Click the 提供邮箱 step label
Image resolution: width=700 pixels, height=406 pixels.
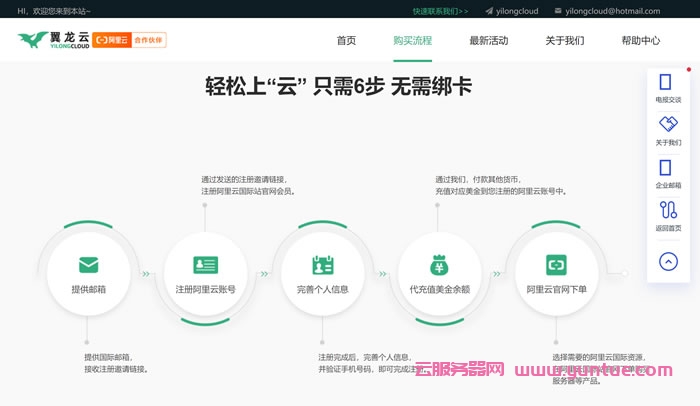pyautogui.click(x=88, y=289)
